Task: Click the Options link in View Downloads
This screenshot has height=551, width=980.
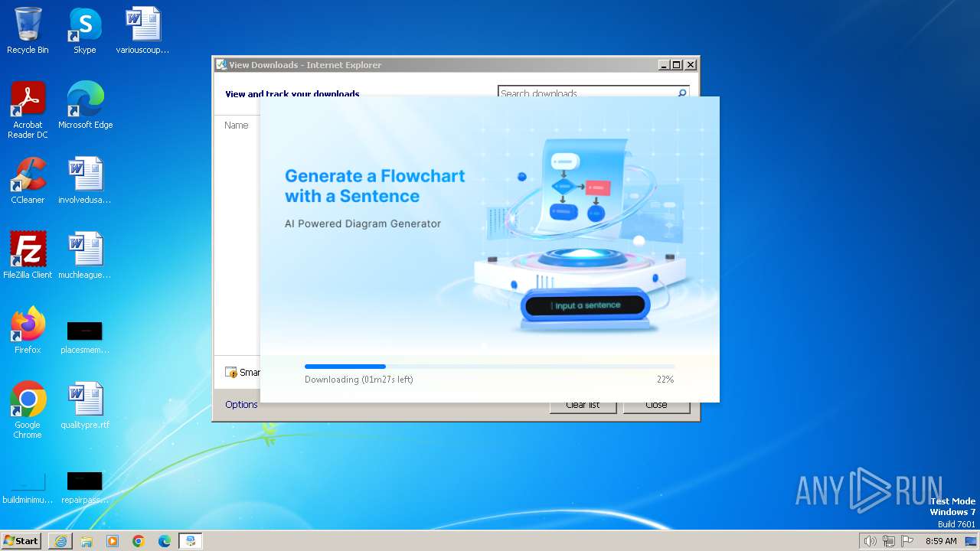Action: point(241,405)
